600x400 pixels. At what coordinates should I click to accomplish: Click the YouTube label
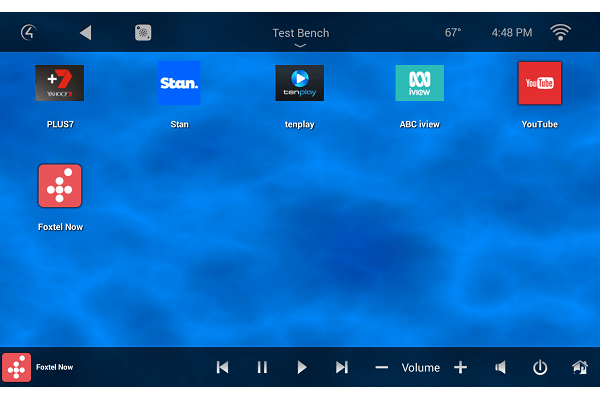coord(540,124)
